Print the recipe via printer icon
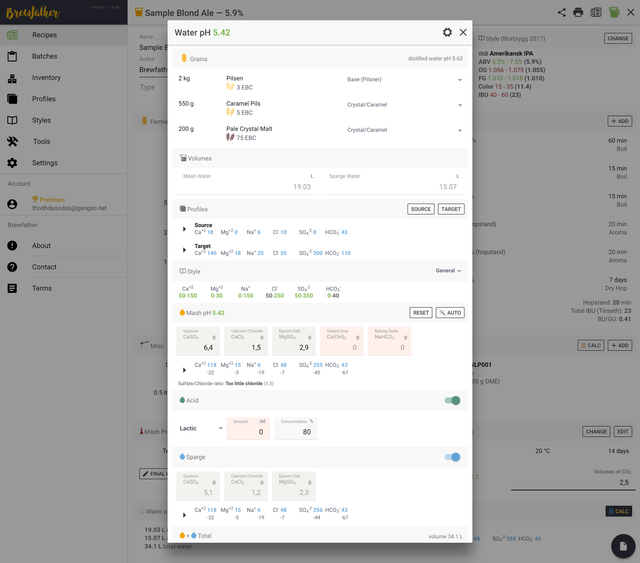Viewport: 640px width, 563px height. [x=578, y=12]
